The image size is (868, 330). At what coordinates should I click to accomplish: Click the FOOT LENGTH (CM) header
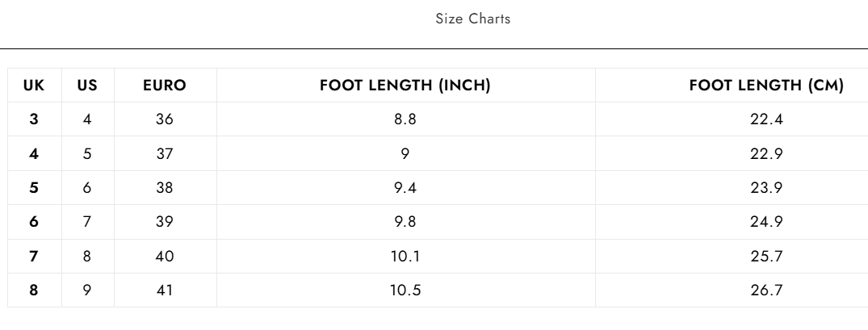click(765, 86)
